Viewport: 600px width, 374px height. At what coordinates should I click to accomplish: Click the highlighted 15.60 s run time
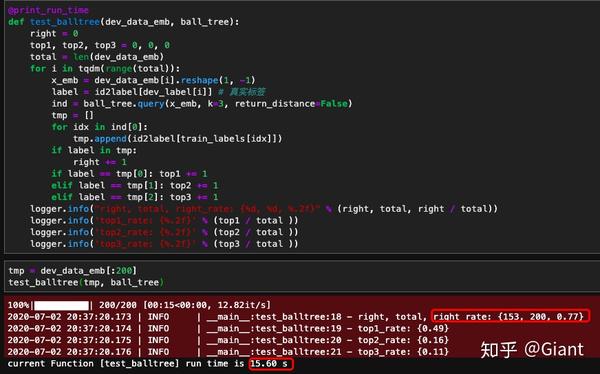[x=271, y=364]
